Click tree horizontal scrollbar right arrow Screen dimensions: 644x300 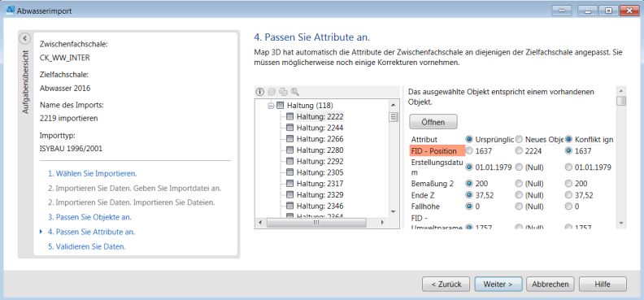tap(382, 222)
